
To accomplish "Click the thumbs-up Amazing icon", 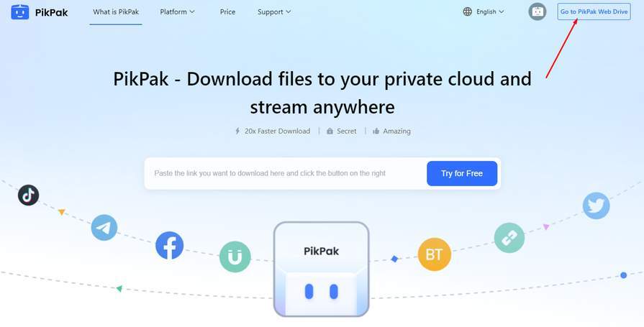I will pos(376,132).
